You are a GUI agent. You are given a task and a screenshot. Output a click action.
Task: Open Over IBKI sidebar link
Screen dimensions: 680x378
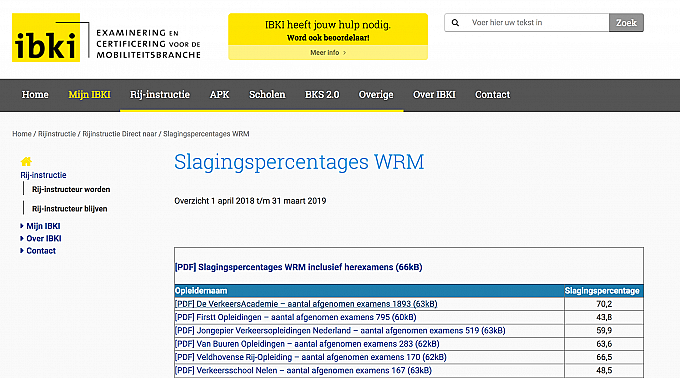point(44,238)
